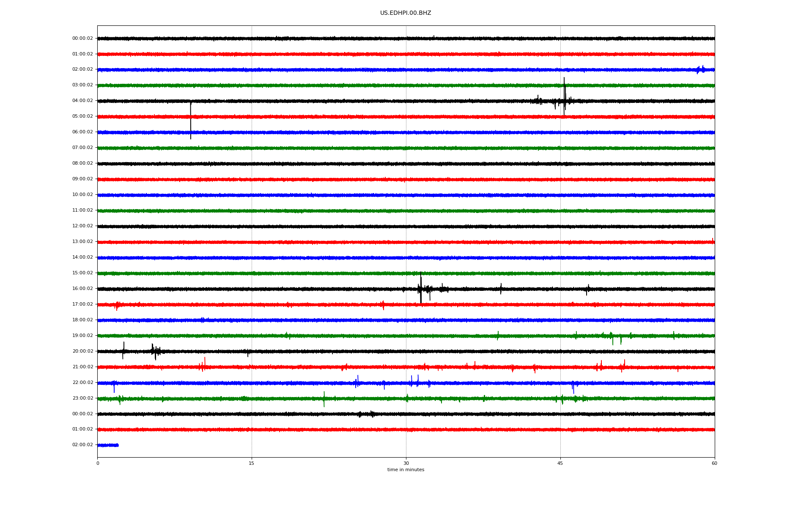Click the large spike on the 04:00:02 trace

coord(564,97)
